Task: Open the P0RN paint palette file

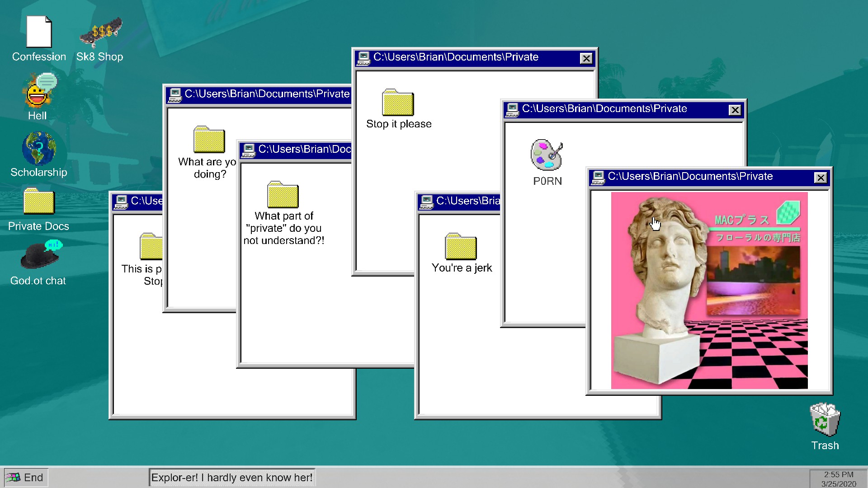Action: tap(547, 155)
